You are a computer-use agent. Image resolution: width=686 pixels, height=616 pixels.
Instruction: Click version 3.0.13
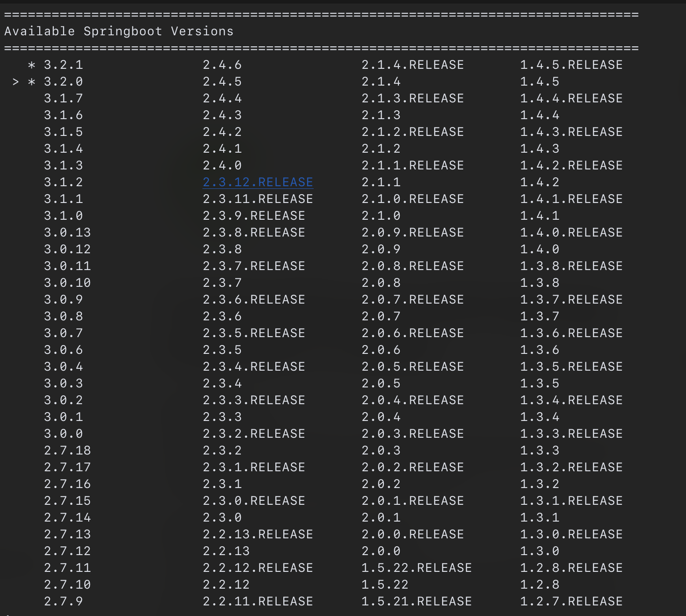click(x=67, y=233)
